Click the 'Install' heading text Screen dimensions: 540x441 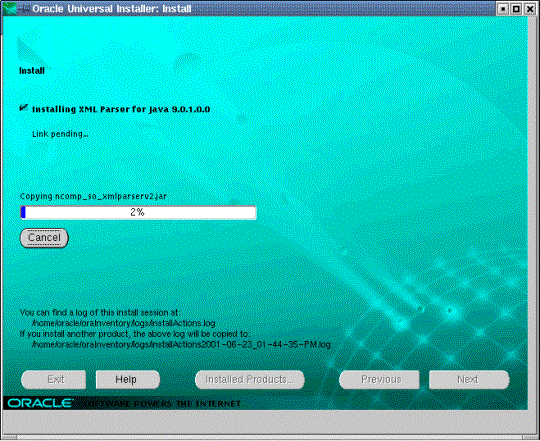[x=32, y=71]
